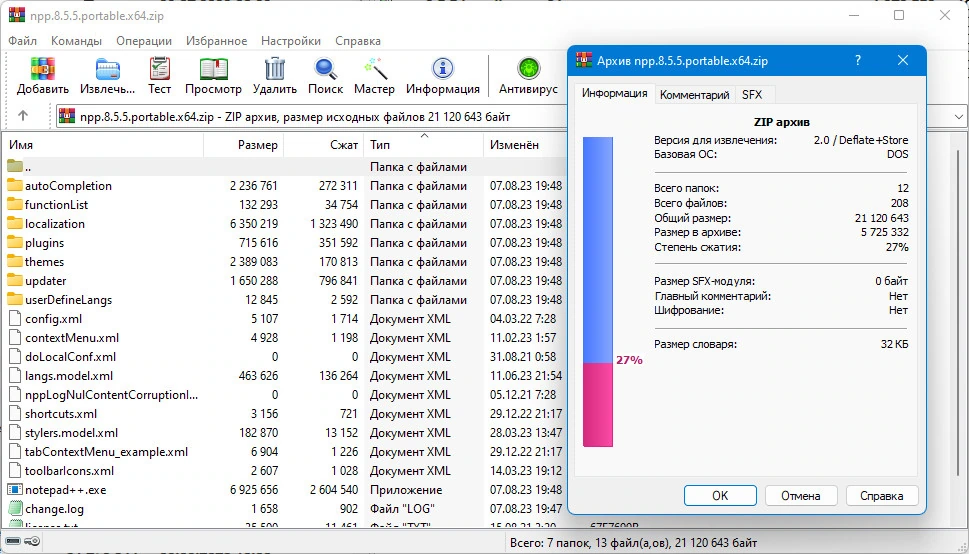969x554 pixels.
Task: Click the Размер словаря value 32 КБ
Action: (x=894, y=344)
